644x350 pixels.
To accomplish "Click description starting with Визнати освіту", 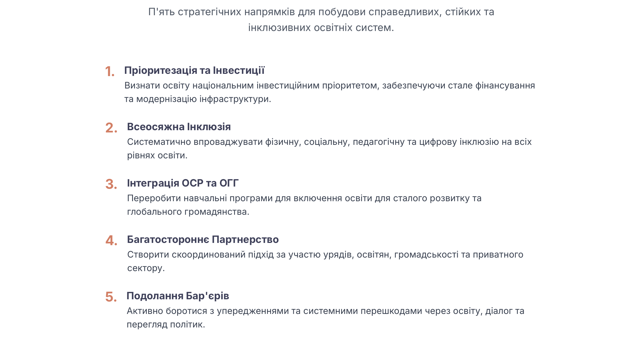I will (330, 92).
